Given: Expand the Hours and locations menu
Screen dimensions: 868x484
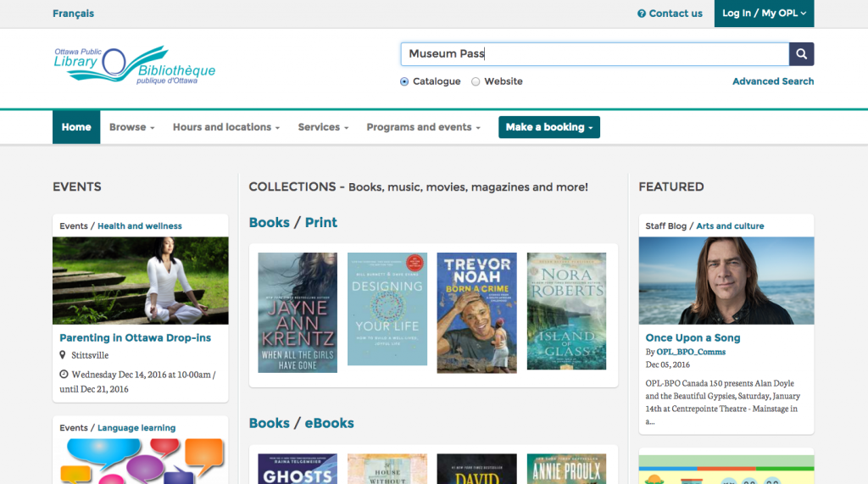Looking at the screenshot, I should pyautogui.click(x=226, y=127).
